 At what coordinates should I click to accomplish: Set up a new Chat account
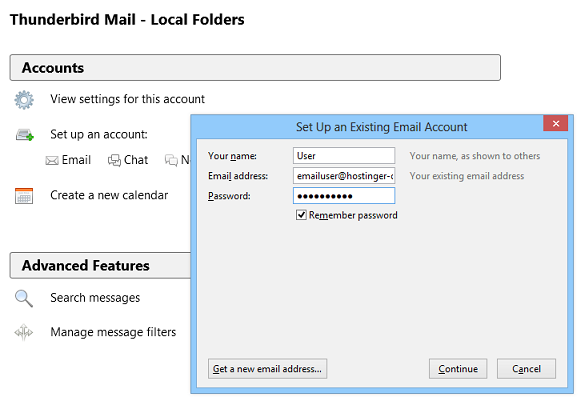136,160
